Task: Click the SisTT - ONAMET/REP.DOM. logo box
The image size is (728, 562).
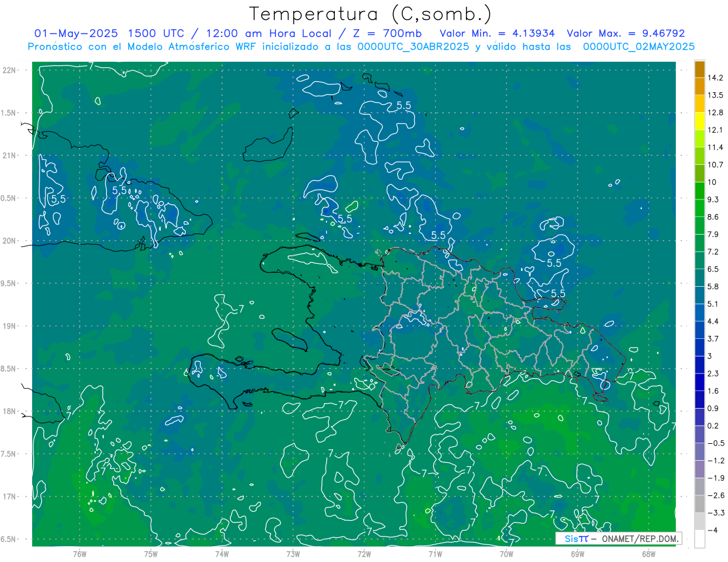Action: [618, 538]
